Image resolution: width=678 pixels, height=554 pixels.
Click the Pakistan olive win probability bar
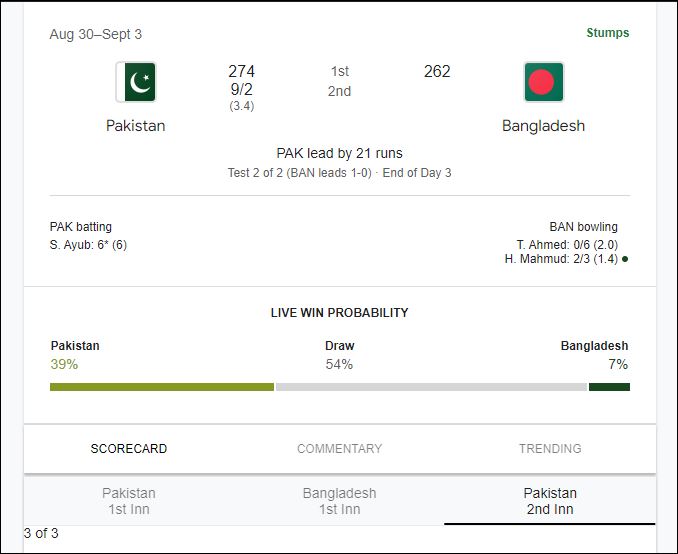[x=162, y=387]
